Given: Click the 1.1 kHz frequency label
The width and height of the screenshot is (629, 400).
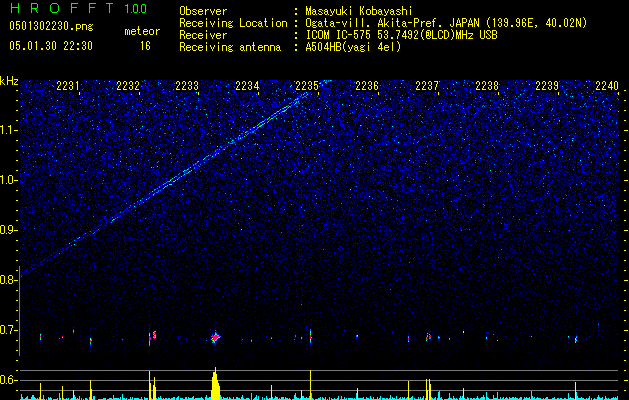Looking at the screenshot, I should [8, 130].
